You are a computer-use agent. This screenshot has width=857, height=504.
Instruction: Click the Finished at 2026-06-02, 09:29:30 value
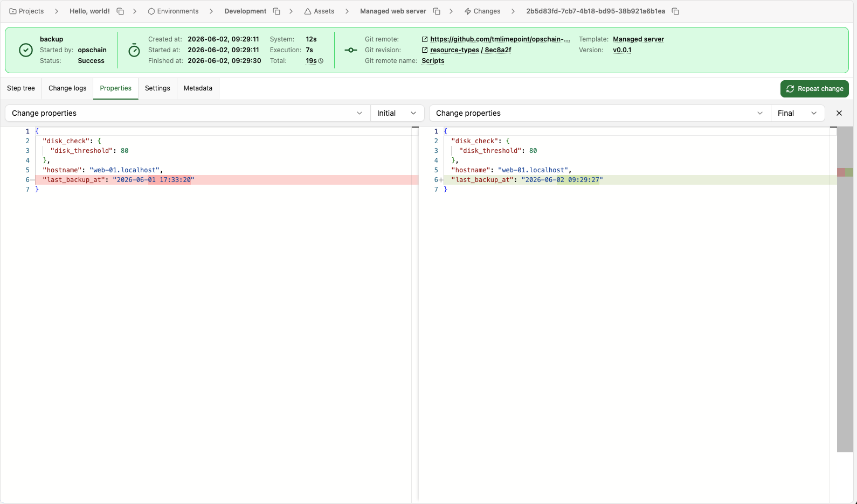pos(224,61)
